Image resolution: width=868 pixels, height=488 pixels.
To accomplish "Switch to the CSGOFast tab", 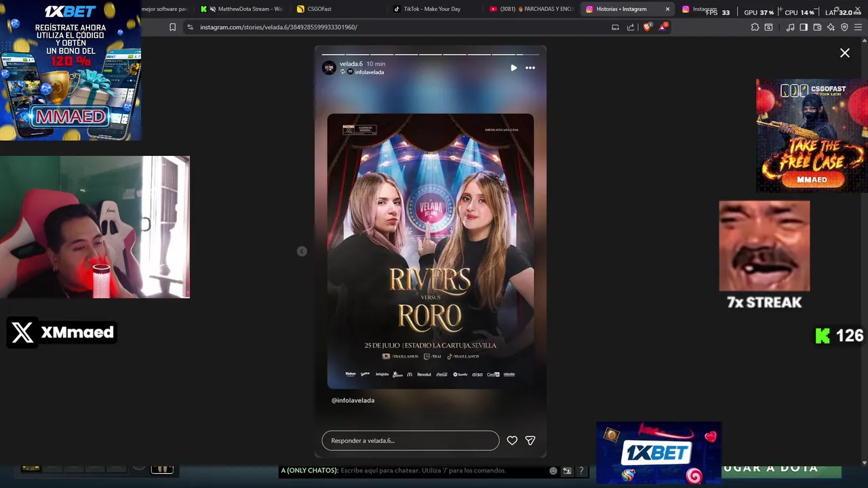I will (339, 9).
